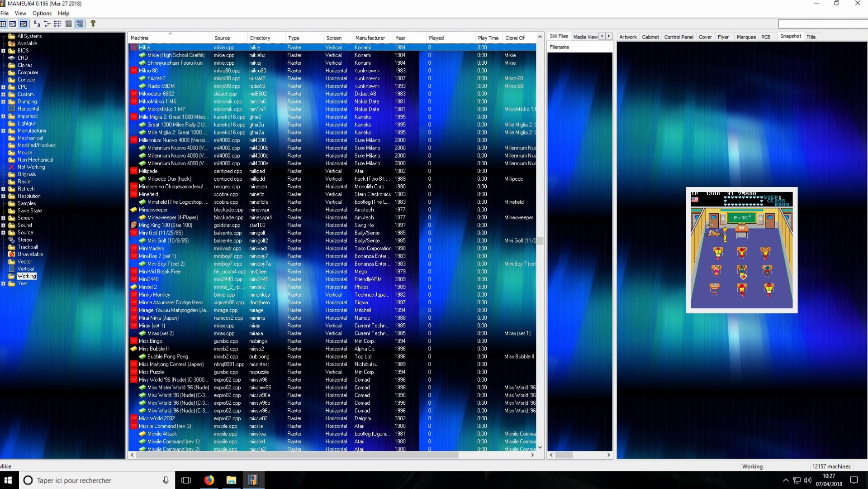The height and width of the screenshot is (489, 868).
Task: Expand the Manufacturer folder
Action: [x=4, y=131]
